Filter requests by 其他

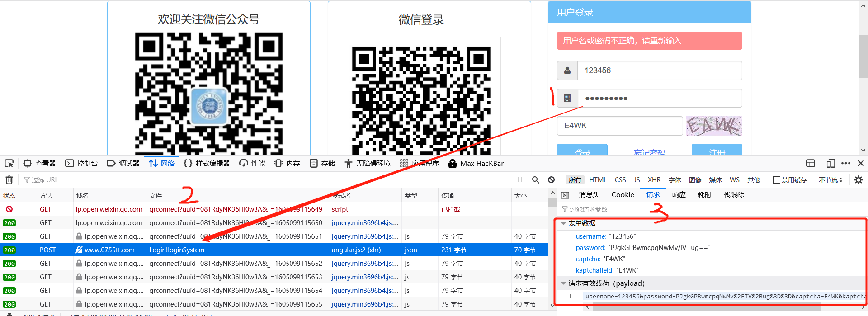(754, 180)
